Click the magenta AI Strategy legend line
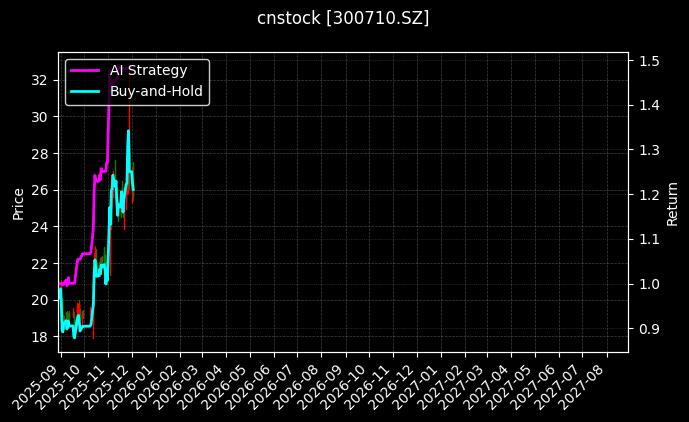This screenshot has width=689, height=422. click(85, 70)
